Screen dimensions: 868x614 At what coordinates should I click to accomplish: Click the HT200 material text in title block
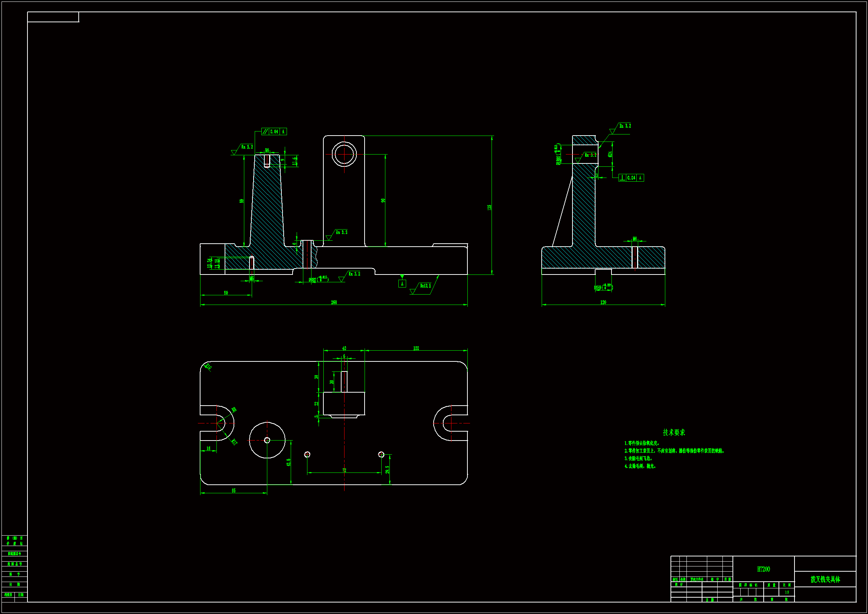[763, 569]
